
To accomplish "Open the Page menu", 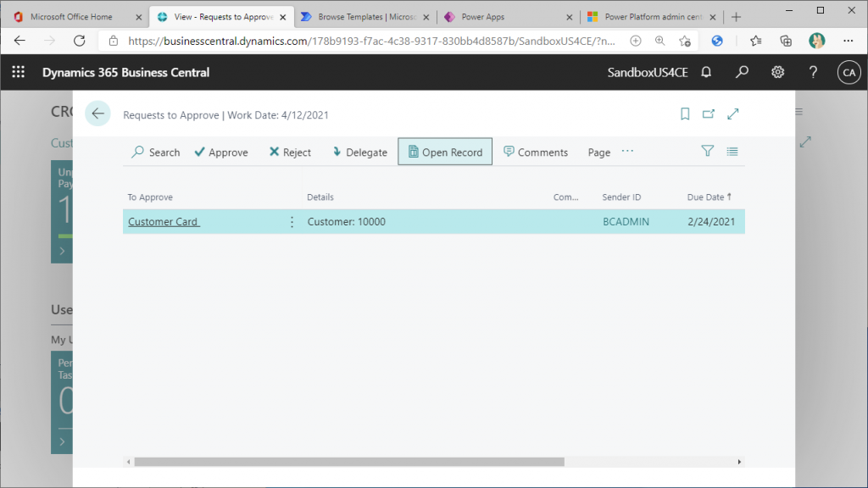I will [599, 152].
